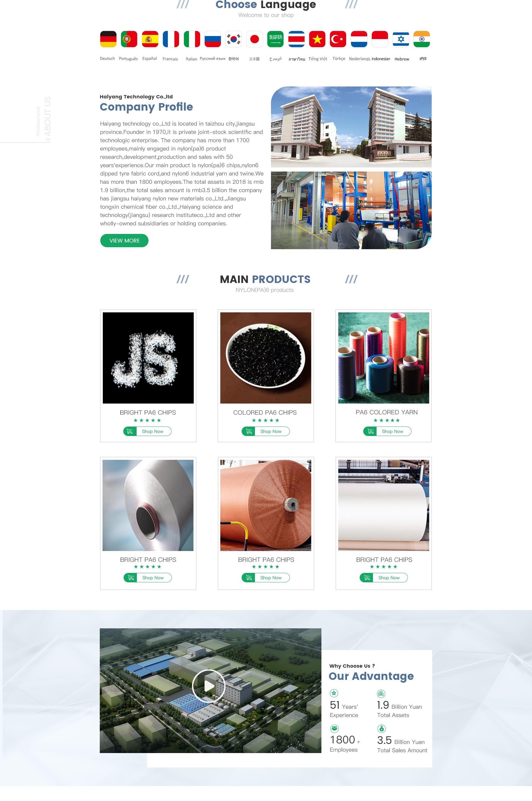This screenshot has width=532, height=801.
Task: Select the Saudi Arabian flag icon
Action: click(x=275, y=39)
